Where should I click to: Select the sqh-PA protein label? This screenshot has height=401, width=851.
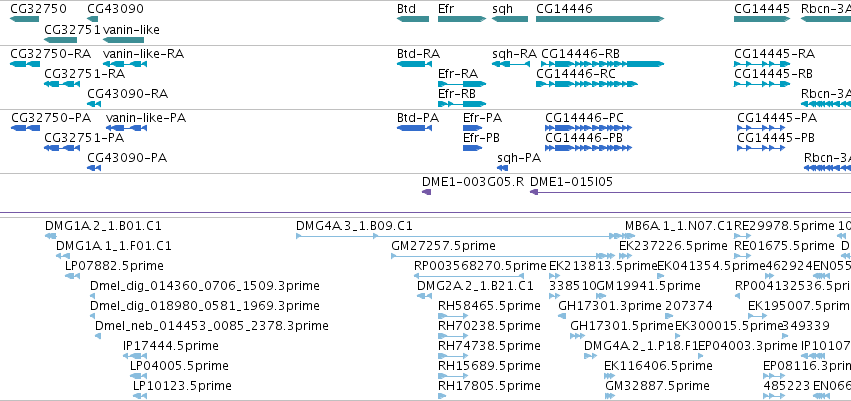coord(519,158)
